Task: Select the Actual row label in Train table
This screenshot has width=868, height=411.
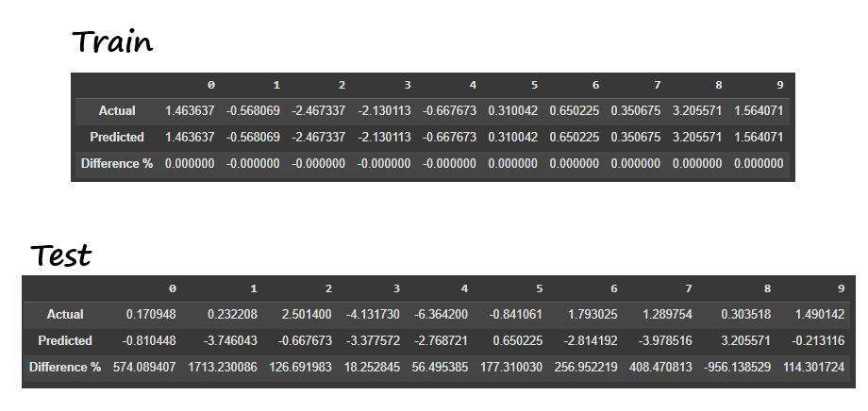Action: [x=117, y=111]
